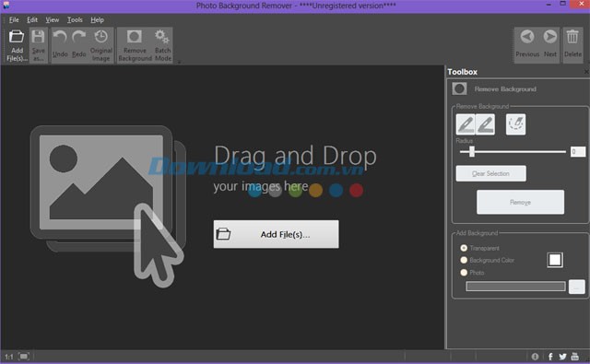Open the Edit menu
590x364 pixels.
(32, 20)
